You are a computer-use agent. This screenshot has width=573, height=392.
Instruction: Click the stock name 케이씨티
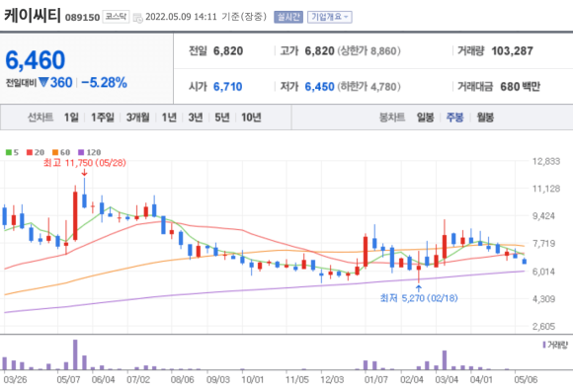(33, 16)
